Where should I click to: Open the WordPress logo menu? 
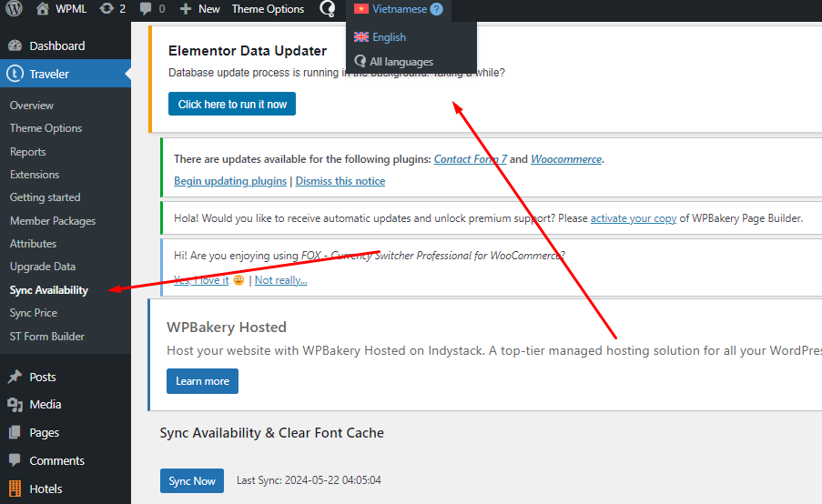15,9
